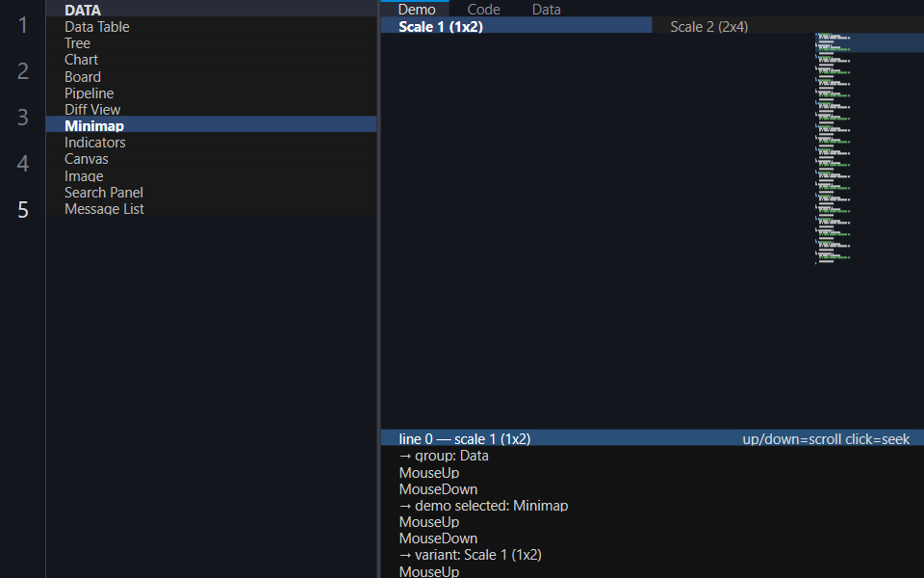
Task: Select the Message List demo
Action: 211,209
